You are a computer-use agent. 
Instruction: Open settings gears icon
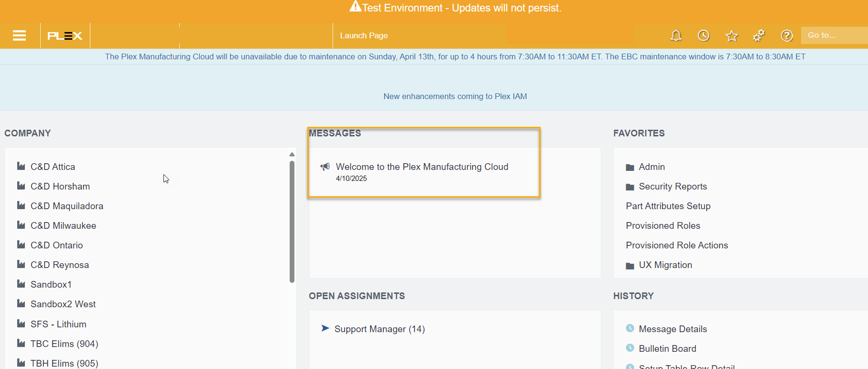coord(759,35)
